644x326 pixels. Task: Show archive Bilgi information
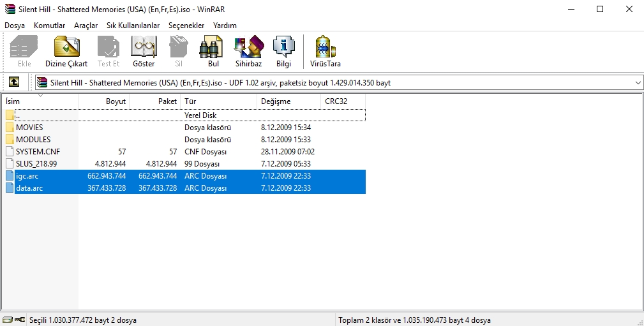click(x=283, y=51)
